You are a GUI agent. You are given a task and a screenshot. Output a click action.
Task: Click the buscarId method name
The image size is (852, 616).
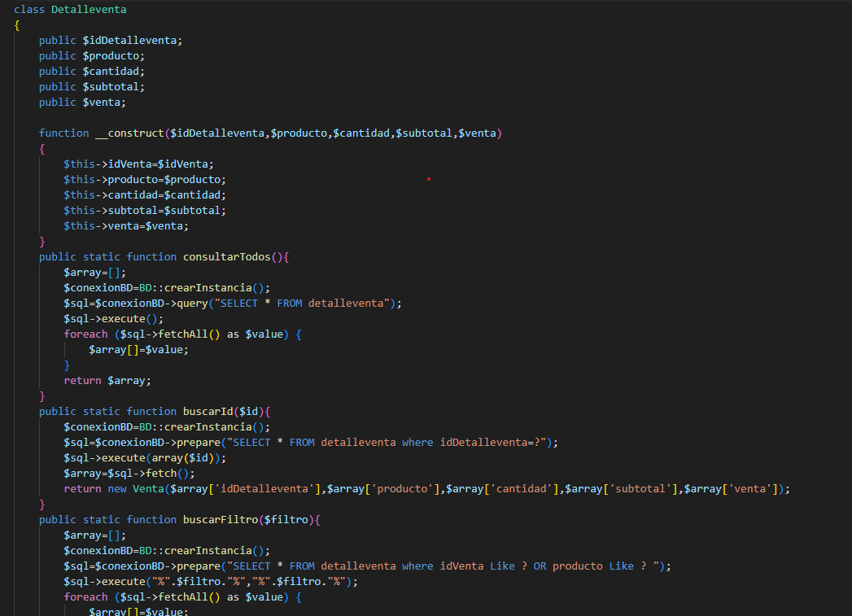click(208, 411)
